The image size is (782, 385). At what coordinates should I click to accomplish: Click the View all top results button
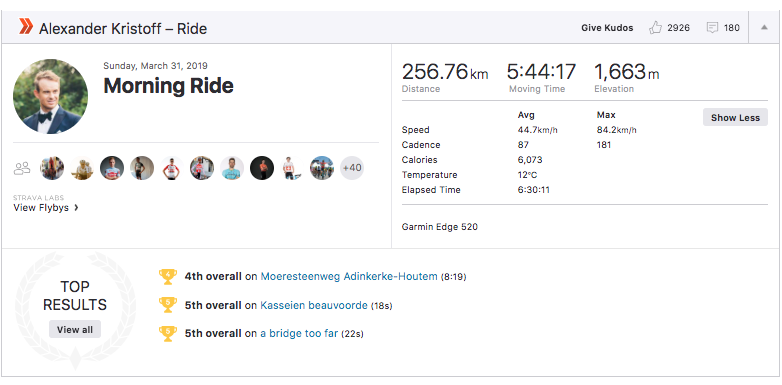tap(75, 329)
